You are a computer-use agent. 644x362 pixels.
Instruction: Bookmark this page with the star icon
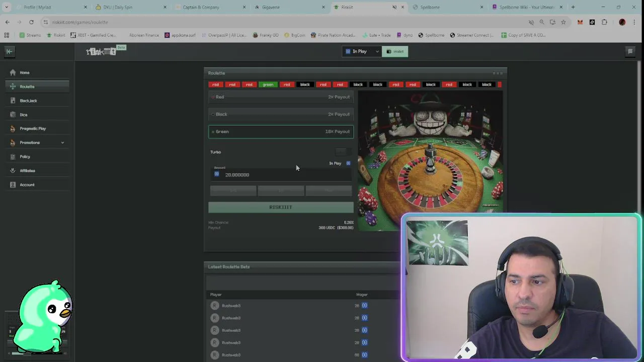point(563,22)
